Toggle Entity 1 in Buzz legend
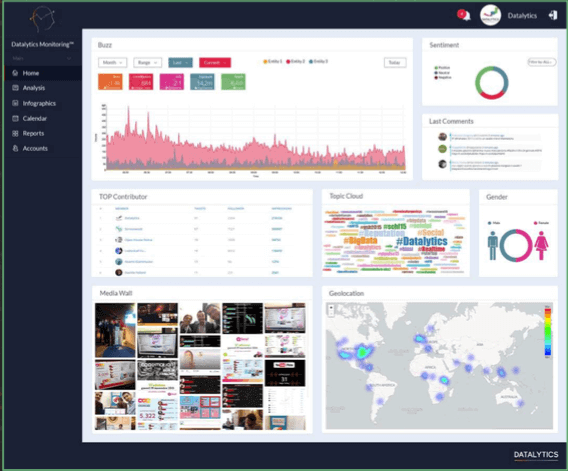The image size is (568, 471). tap(272, 62)
